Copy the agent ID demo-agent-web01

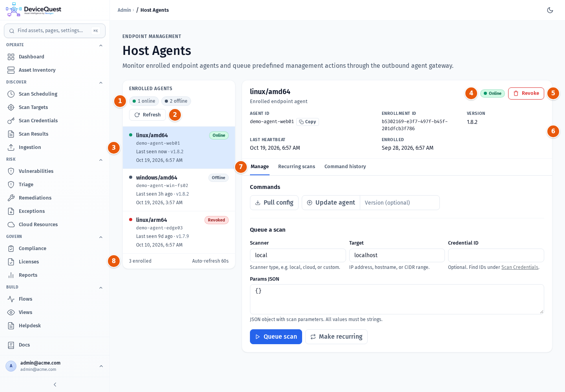point(308,122)
